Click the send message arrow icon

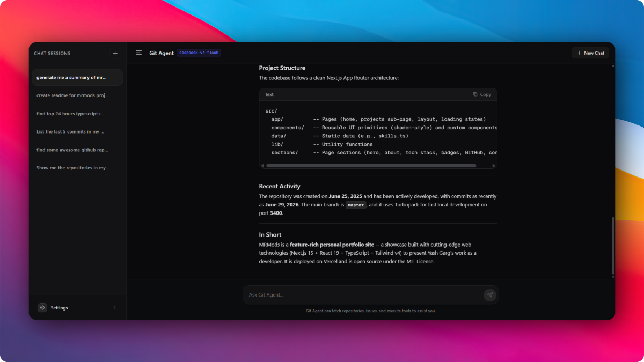[x=489, y=295]
